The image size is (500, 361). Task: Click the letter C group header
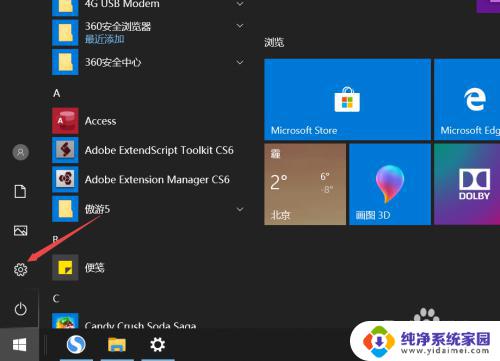pos(56,298)
